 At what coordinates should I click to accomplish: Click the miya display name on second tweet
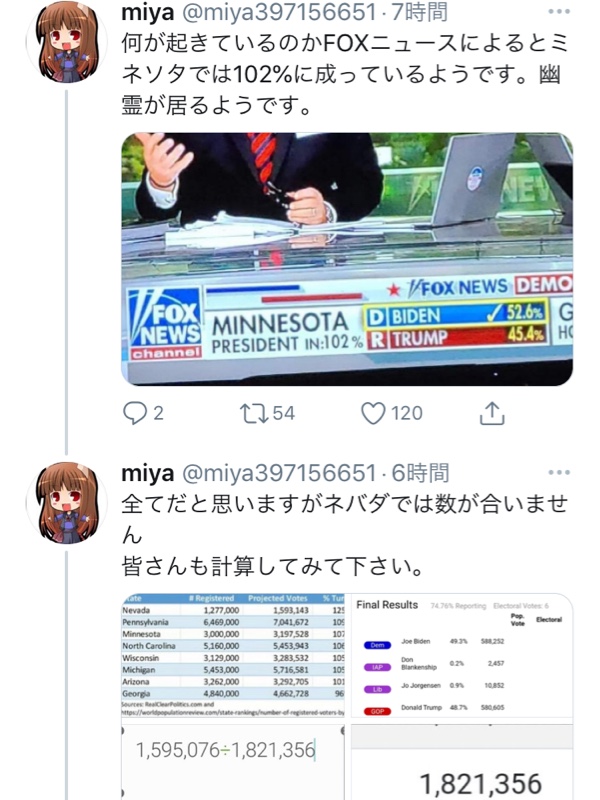click(148, 473)
